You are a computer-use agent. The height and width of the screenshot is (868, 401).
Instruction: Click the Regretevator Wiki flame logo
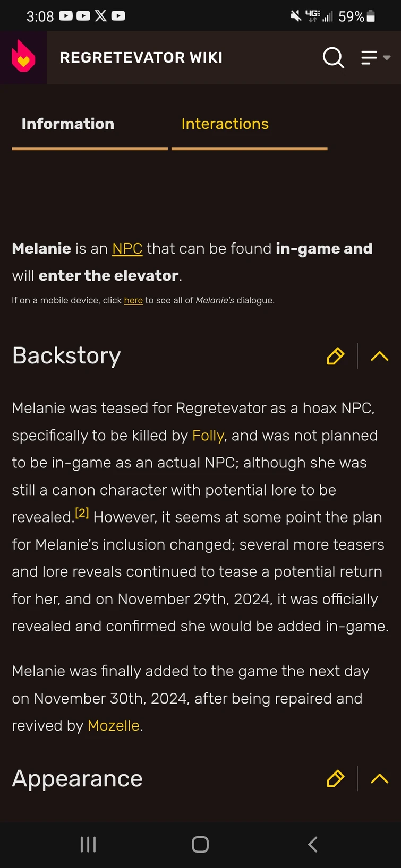(x=23, y=57)
